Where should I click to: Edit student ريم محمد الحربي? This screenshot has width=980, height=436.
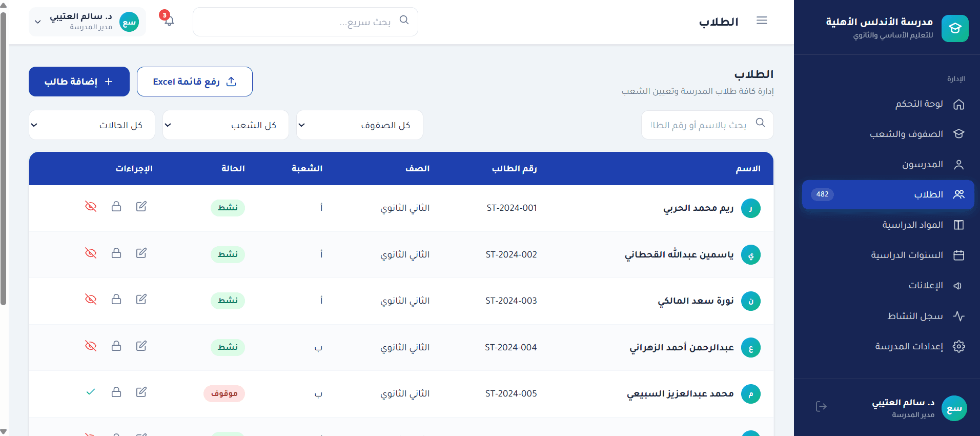[141, 206]
